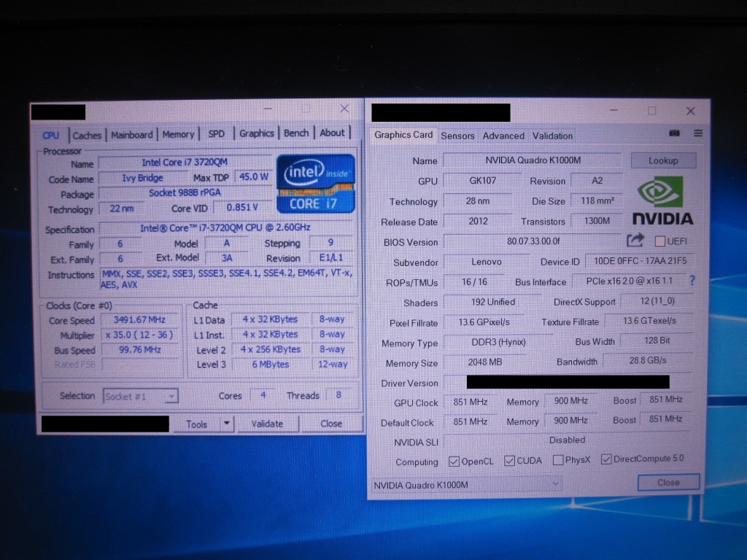Click the GPU value GK107

click(x=483, y=181)
